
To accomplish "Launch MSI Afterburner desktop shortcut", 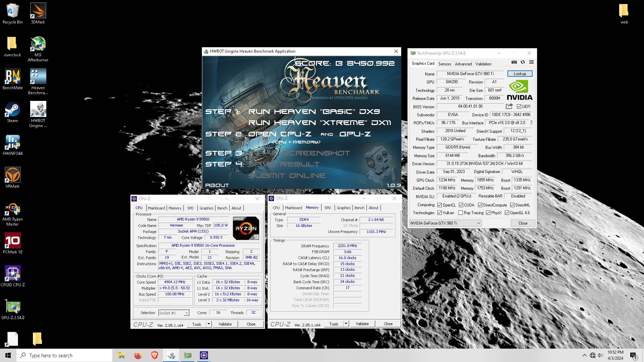I will pos(38,49).
